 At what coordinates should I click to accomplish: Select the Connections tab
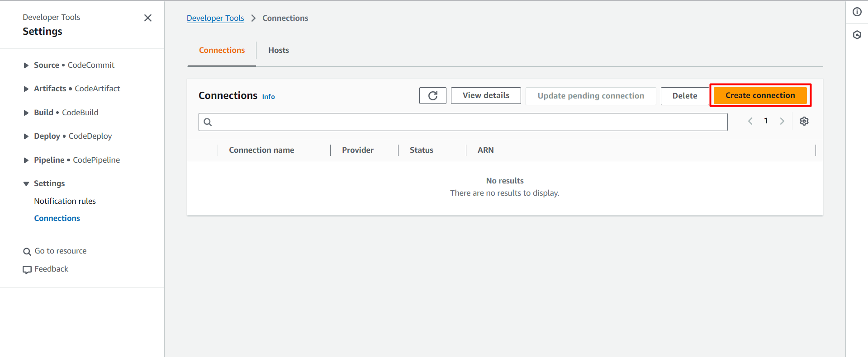coord(222,50)
